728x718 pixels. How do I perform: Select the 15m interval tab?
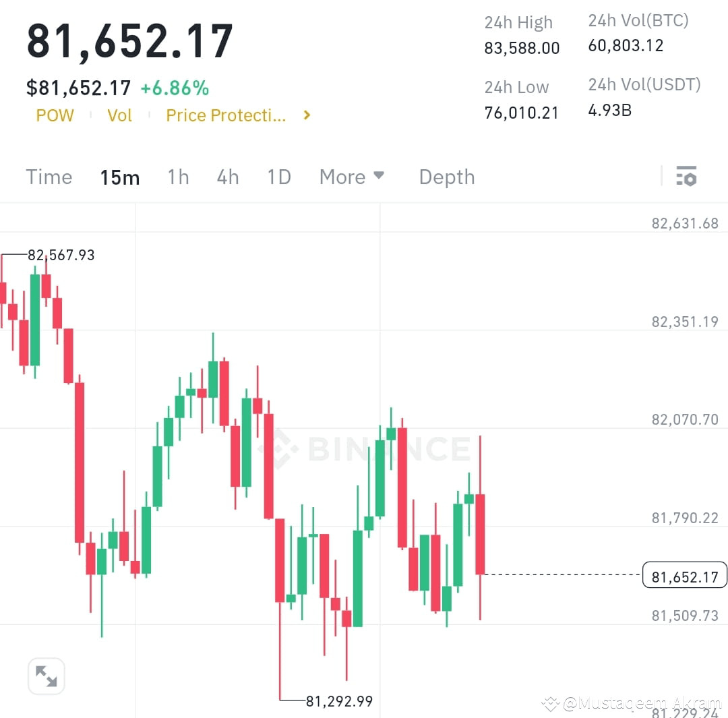point(119,177)
